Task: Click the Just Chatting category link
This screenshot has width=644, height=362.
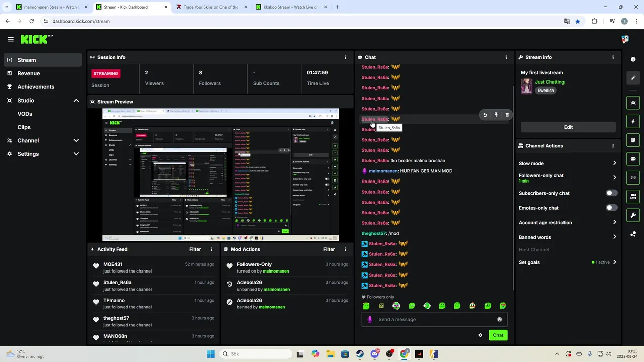Action: point(549,82)
